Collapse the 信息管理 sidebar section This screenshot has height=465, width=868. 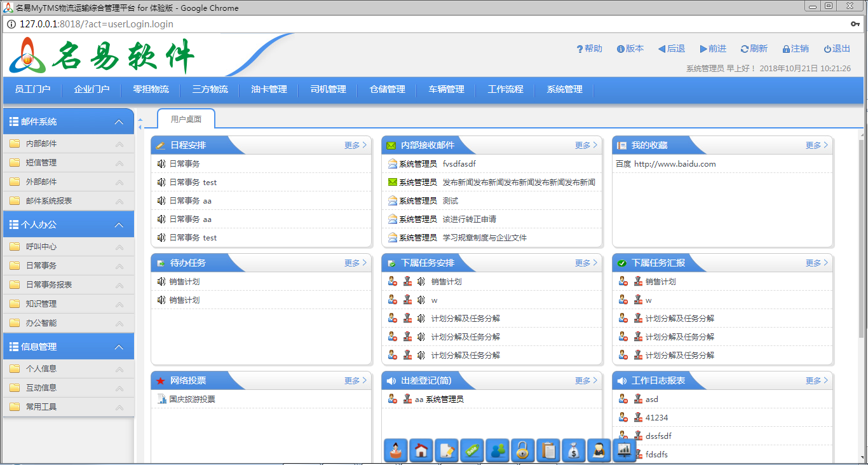pos(119,346)
